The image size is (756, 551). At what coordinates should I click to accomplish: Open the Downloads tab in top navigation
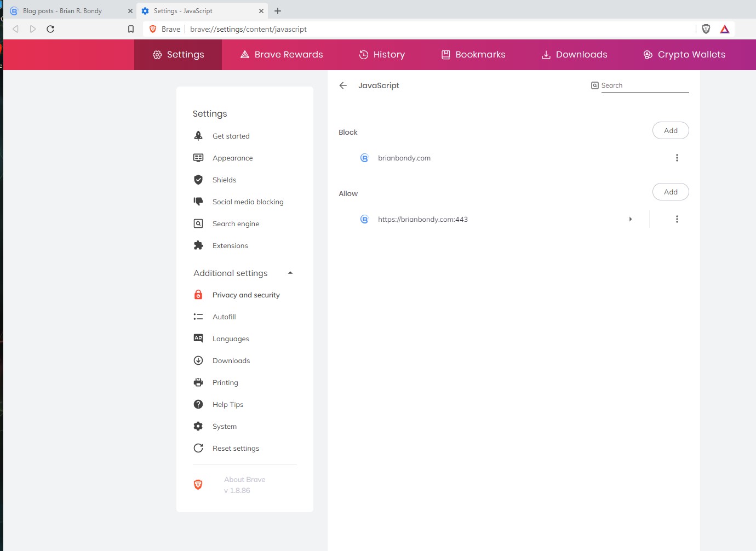click(x=574, y=55)
